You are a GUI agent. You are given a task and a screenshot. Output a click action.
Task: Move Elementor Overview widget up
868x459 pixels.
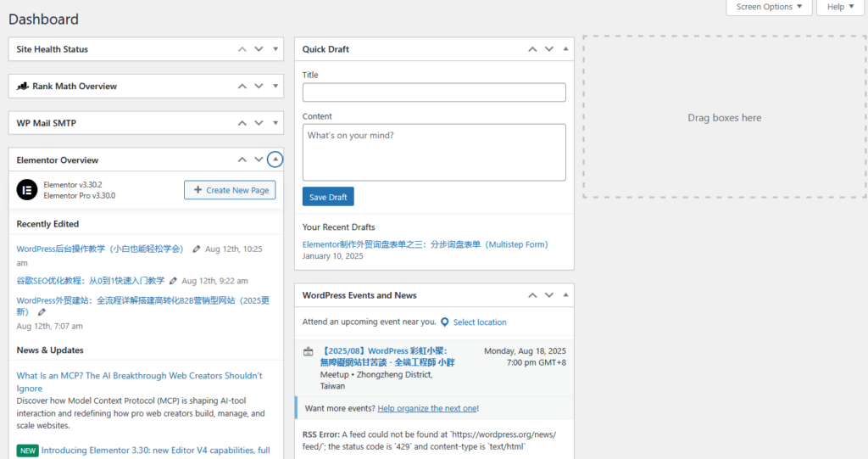tap(242, 160)
